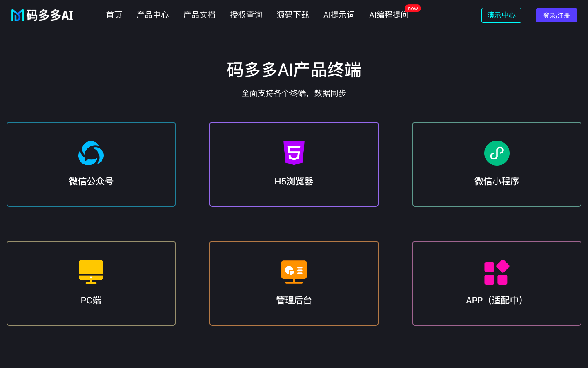Select the HTML5 browser icon
This screenshot has height=368, width=588.
[x=294, y=153]
